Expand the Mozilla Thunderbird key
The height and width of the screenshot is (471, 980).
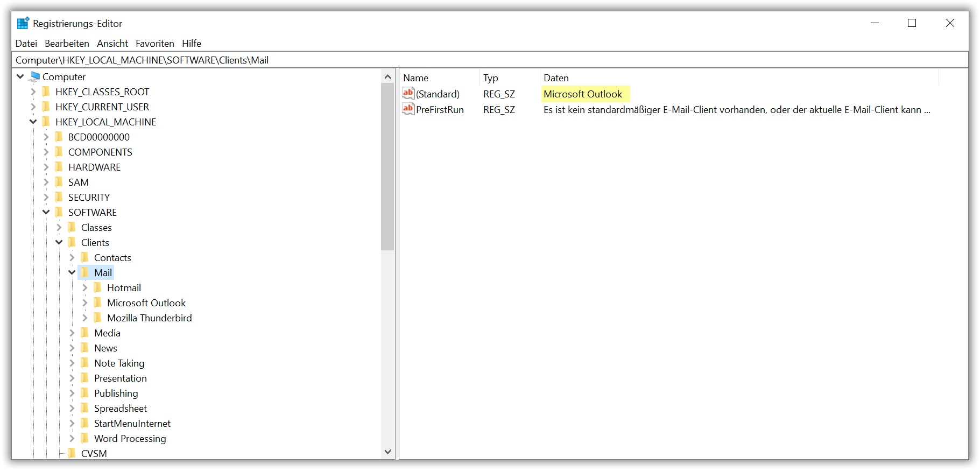click(85, 318)
